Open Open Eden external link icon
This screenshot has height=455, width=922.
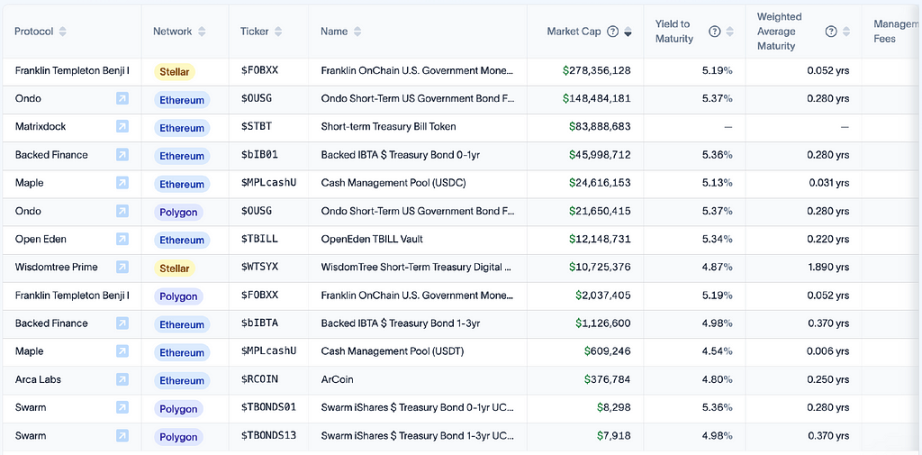(122, 239)
